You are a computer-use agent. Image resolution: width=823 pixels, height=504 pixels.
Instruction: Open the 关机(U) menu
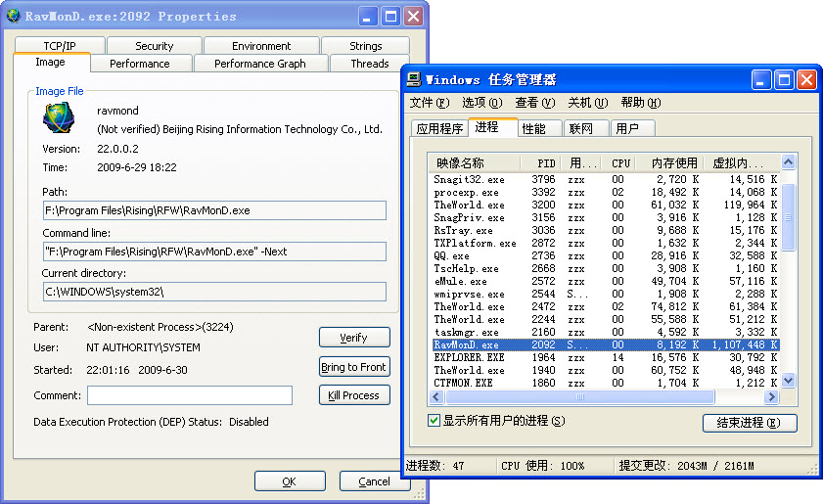588,103
